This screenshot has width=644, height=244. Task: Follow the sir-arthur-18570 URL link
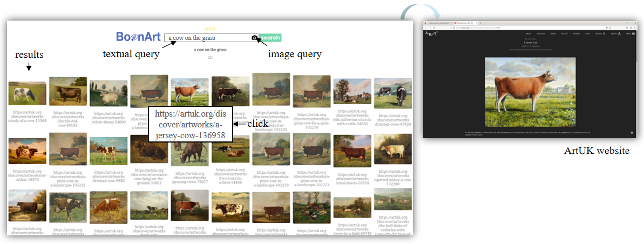tap(27, 175)
